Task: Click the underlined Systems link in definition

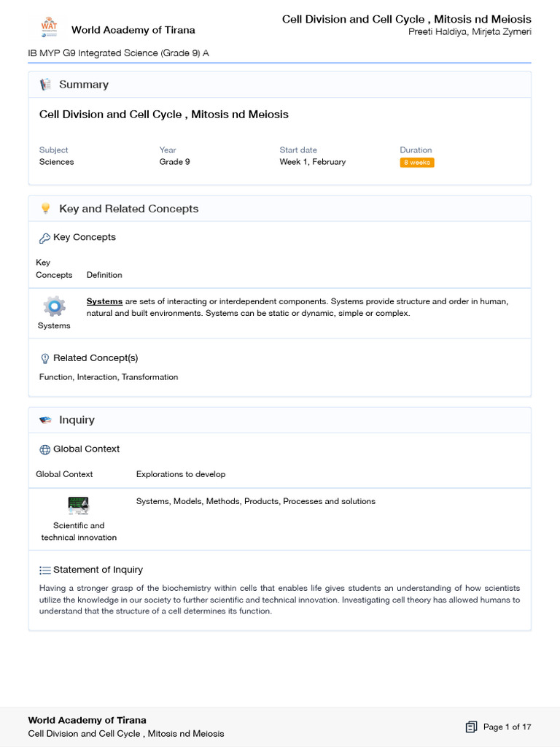Action: (x=104, y=301)
